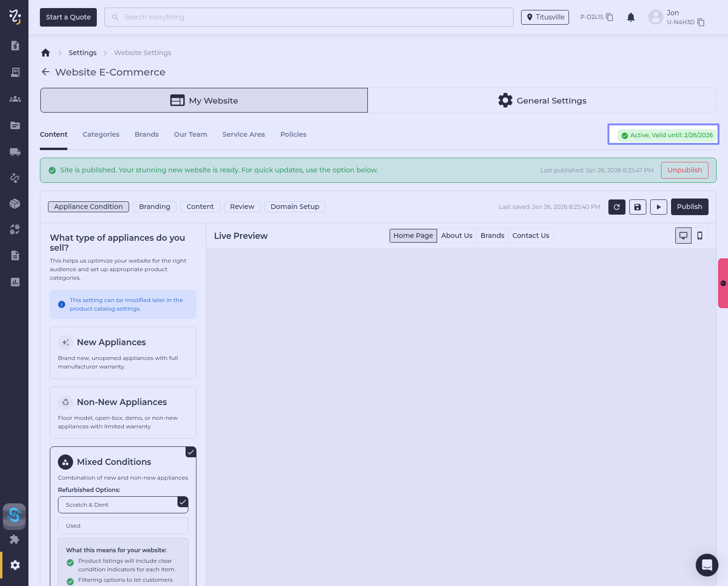The image size is (728, 586).
Task: Open the chat support bubble
Action: click(707, 565)
